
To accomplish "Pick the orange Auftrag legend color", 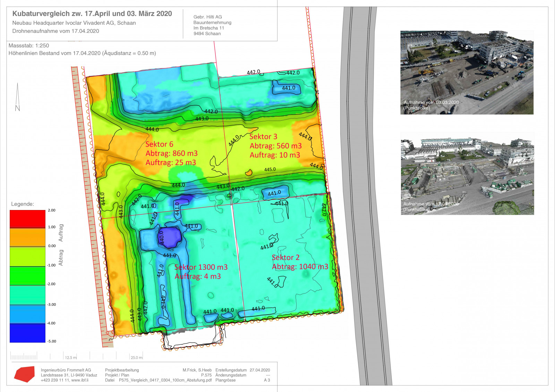I will point(27,237).
